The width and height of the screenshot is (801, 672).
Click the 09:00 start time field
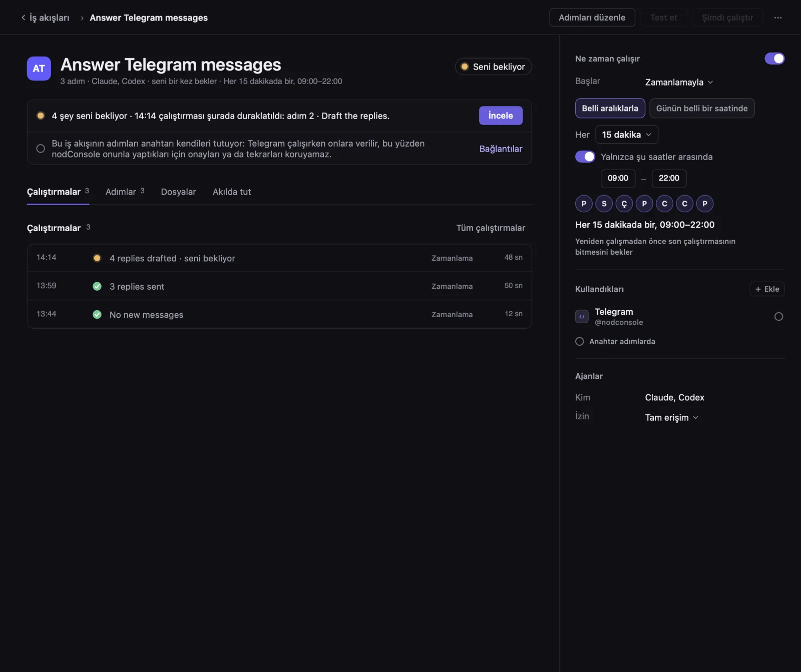pyautogui.click(x=618, y=178)
